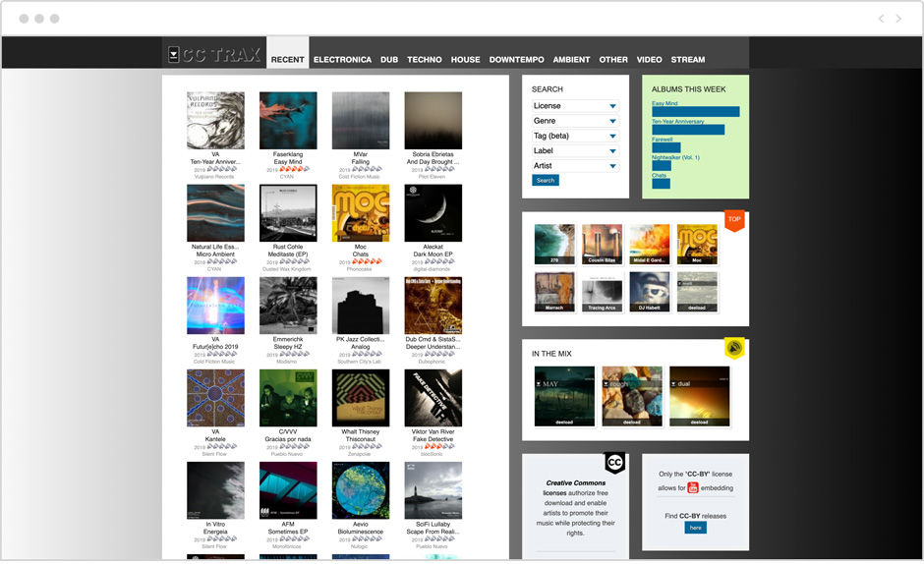
Task: Open the Emmerichk Sleepy HZ cover
Action: pyautogui.click(x=288, y=306)
